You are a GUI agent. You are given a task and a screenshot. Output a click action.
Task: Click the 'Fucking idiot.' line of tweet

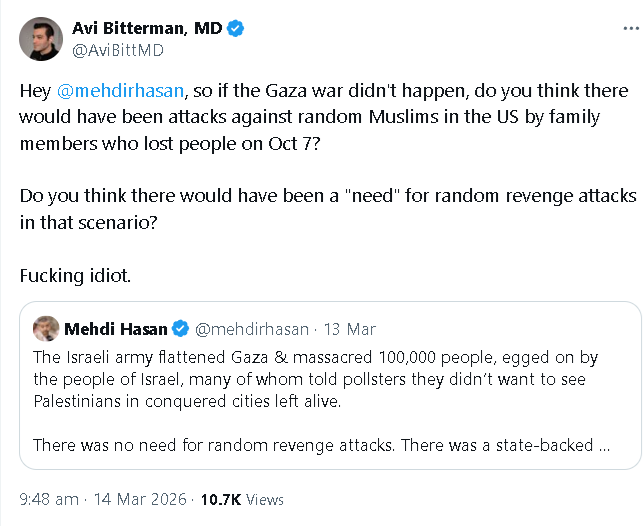tap(75, 276)
